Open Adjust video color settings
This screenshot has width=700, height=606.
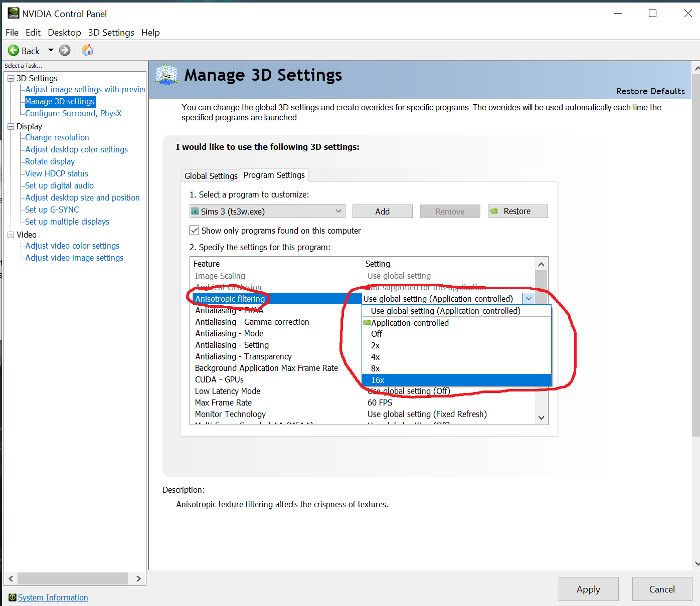pyautogui.click(x=72, y=246)
